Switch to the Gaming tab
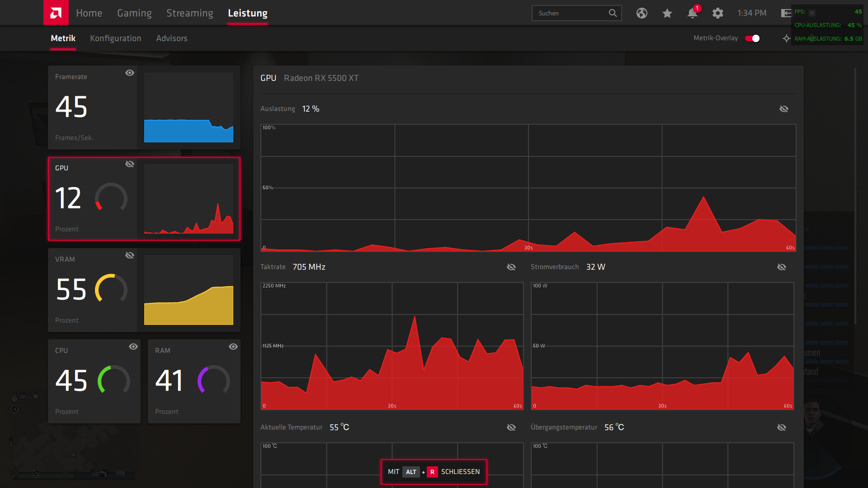Viewport: 868px width, 488px height. pyautogui.click(x=134, y=13)
